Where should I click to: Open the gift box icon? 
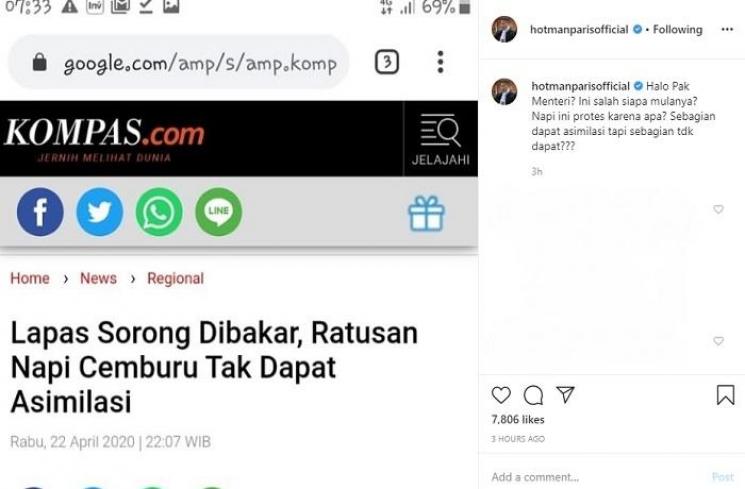pos(426,213)
